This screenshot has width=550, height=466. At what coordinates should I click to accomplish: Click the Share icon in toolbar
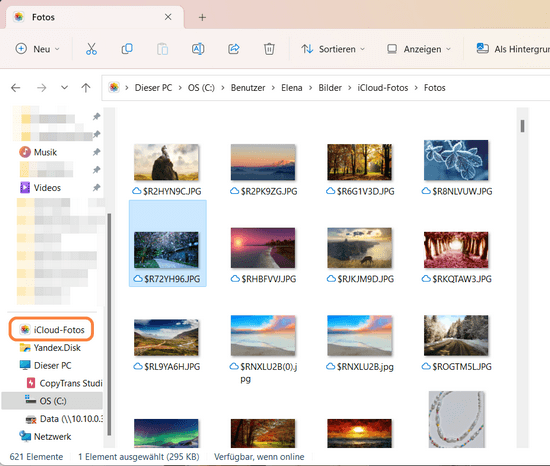(x=234, y=49)
